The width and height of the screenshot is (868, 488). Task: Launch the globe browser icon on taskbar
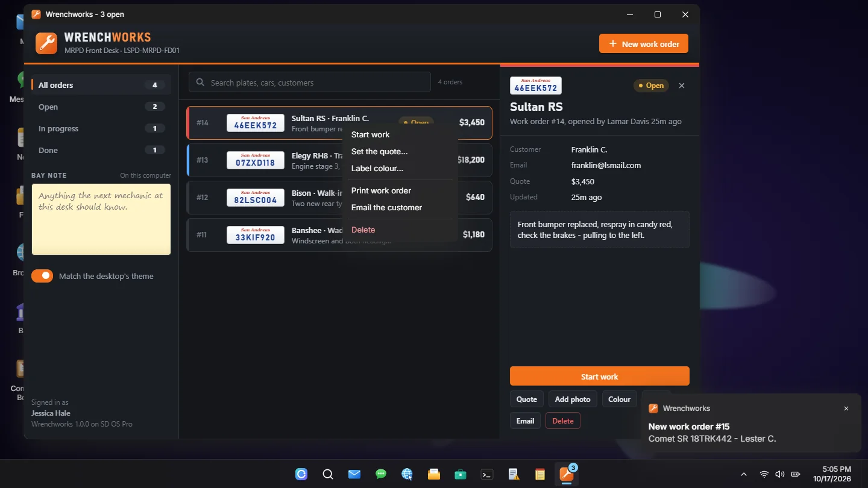pos(407,474)
